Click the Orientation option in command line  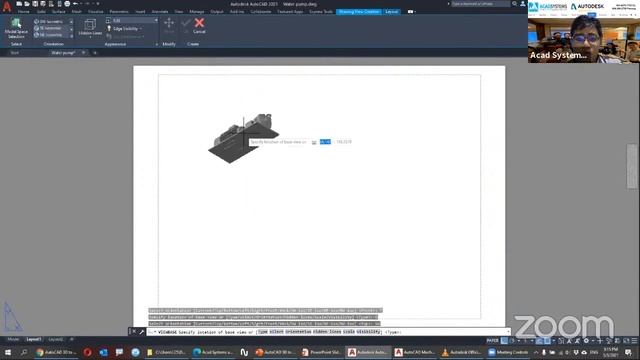[298, 332]
